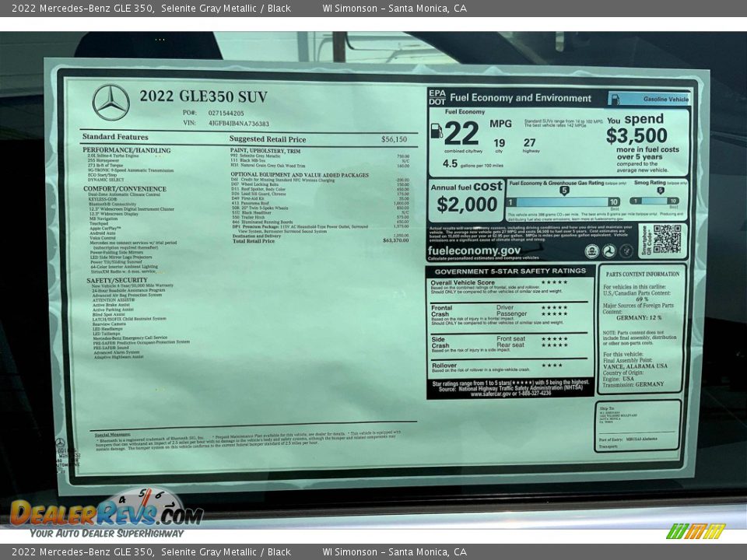
Task: Select the PO# value '0271544205'
Action: (x=226, y=114)
